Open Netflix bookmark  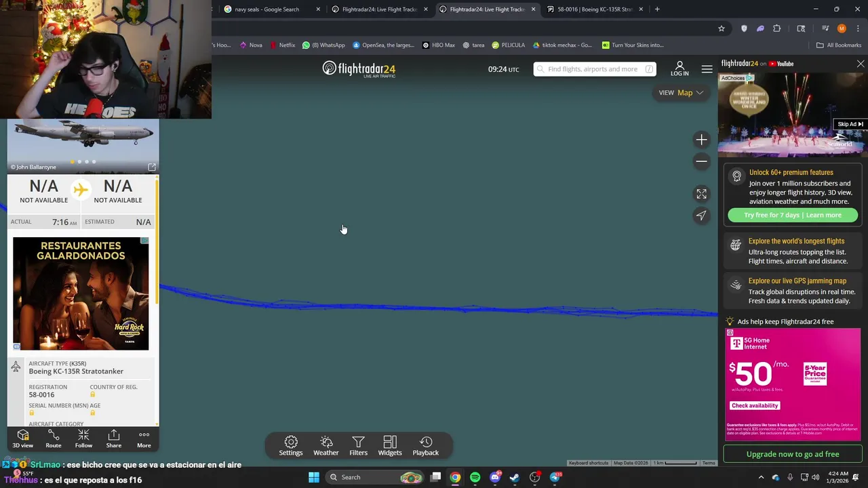coord(282,45)
